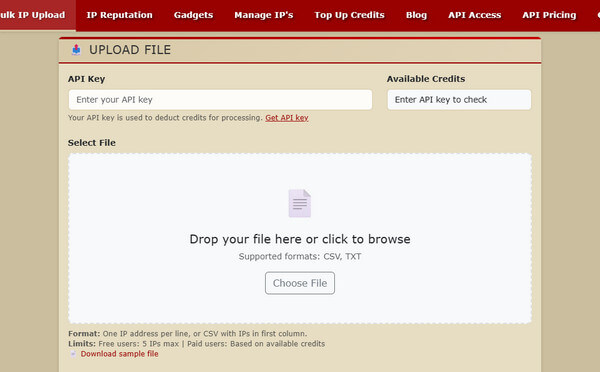Image resolution: width=600 pixels, height=372 pixels.
Task: Click the document icon in drop zone
Action: click(300, 203)
